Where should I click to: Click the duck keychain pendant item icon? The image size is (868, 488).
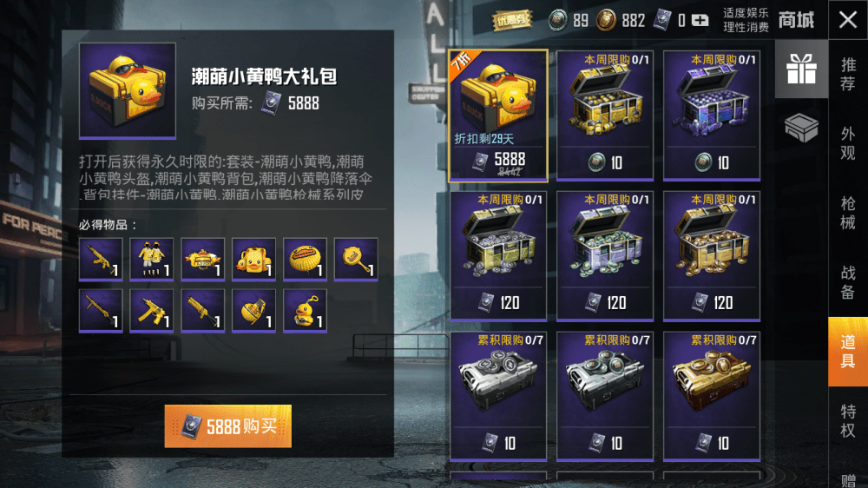click(x=305, y=310)
